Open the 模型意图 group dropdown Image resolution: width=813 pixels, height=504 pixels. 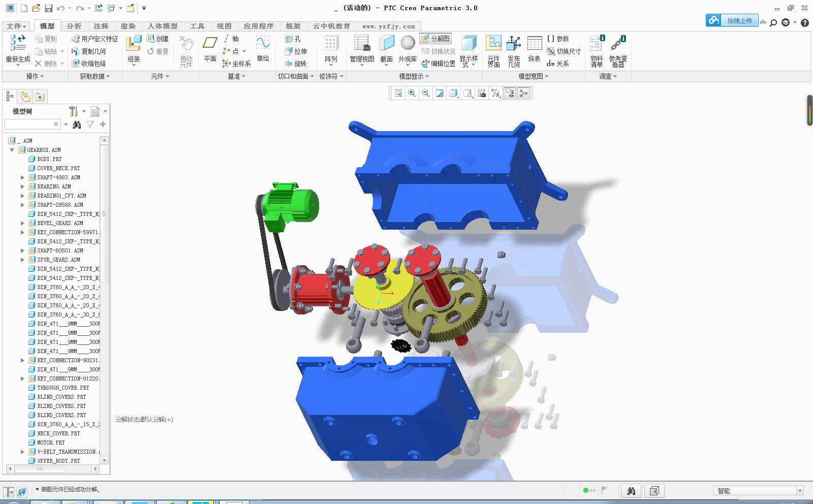(534, 76)
